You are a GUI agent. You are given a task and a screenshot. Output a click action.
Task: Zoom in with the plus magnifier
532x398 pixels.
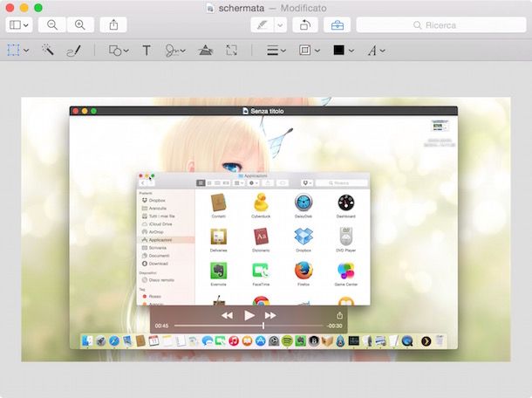pos(80,24)
